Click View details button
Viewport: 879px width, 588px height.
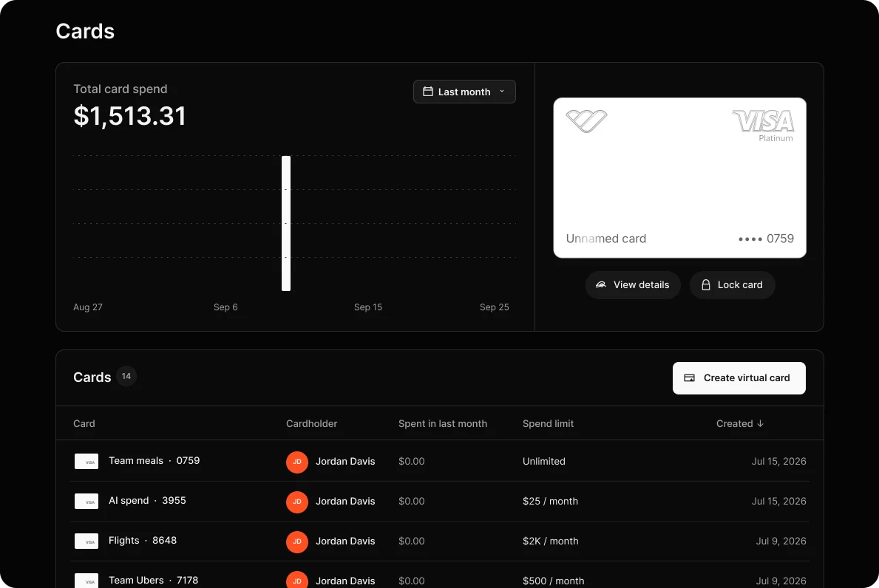tap(633, 285)
